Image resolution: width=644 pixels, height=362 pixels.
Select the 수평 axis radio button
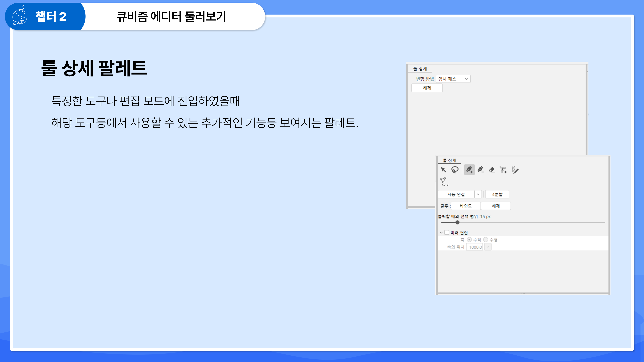pyautogui.click(x=486, y=240)
